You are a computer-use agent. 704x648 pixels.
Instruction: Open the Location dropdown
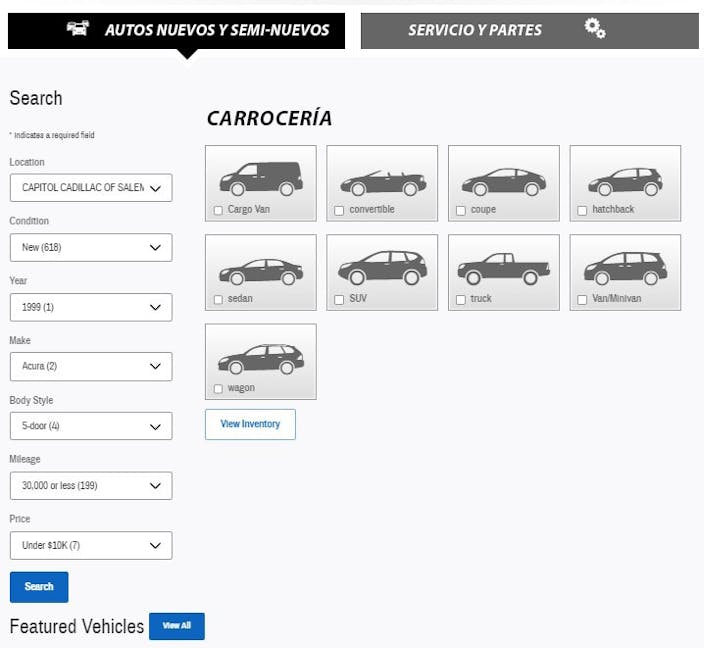91,188
